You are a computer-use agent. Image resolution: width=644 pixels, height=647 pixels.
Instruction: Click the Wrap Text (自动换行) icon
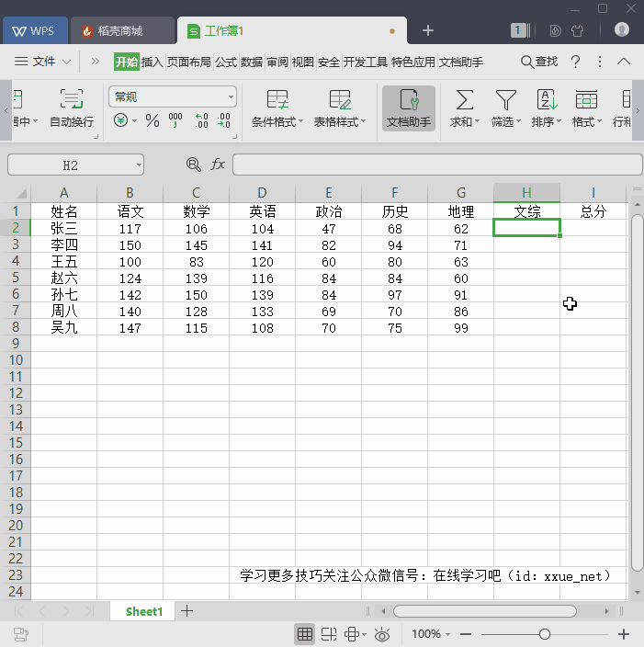71,99
